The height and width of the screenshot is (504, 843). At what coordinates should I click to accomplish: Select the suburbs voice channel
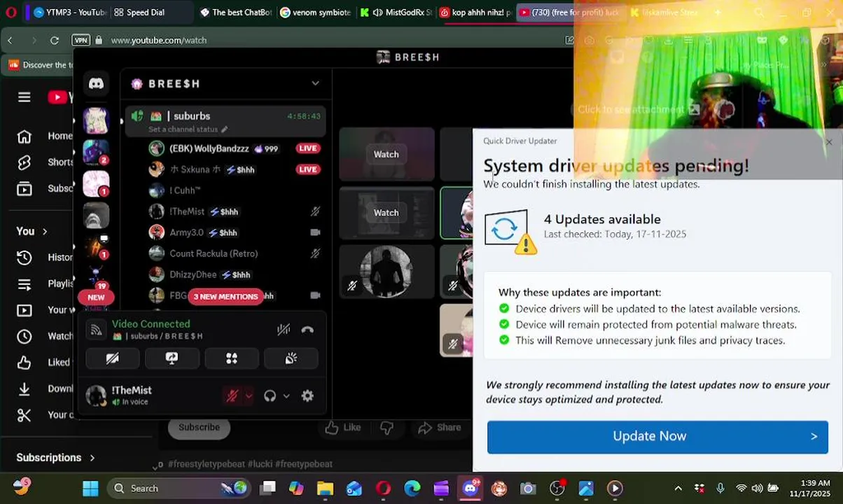tap(225, 121)
